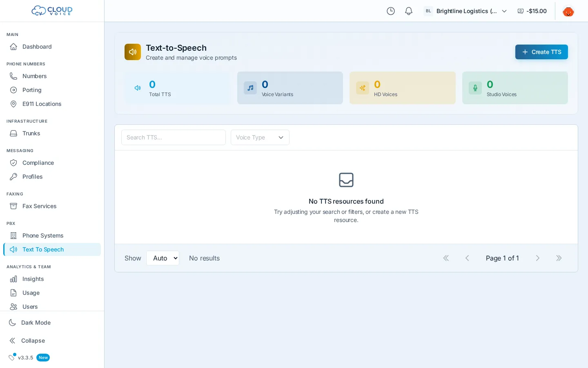588x368 pixels.
Task: Click the Voice Variants stat card
Action: 290,88
